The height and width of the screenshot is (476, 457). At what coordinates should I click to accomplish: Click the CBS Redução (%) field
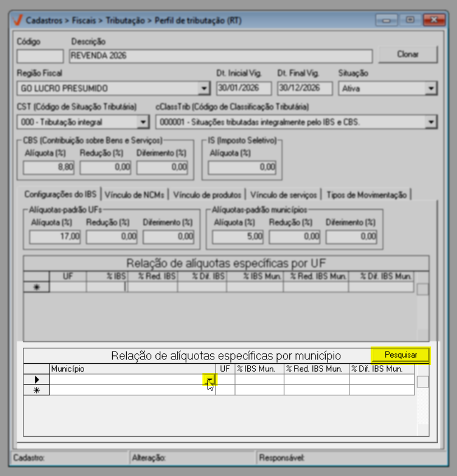(105, 168)
